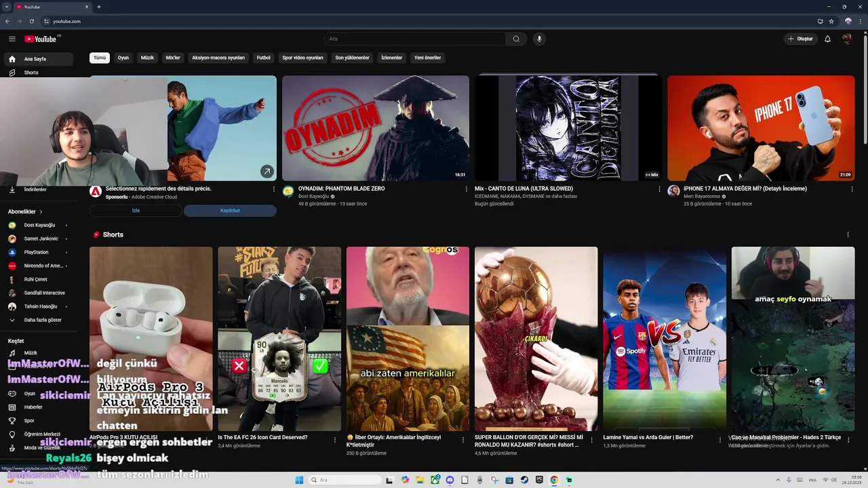
Task: Select Spor video oyunları chip
Action: click(x=302, y=58)
